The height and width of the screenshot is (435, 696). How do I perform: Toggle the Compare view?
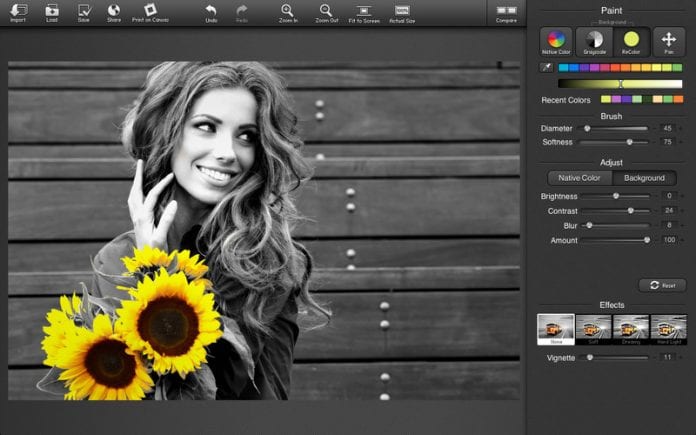click(506, 11)
